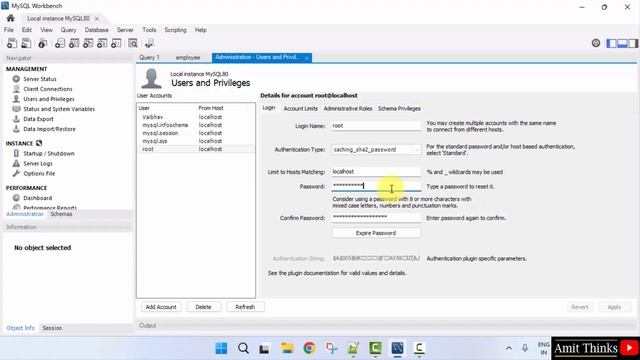Viewport: 640px width, 360px height.
Task: Open the Help menu
Action: pyautogui.click(x=200, y=30)
